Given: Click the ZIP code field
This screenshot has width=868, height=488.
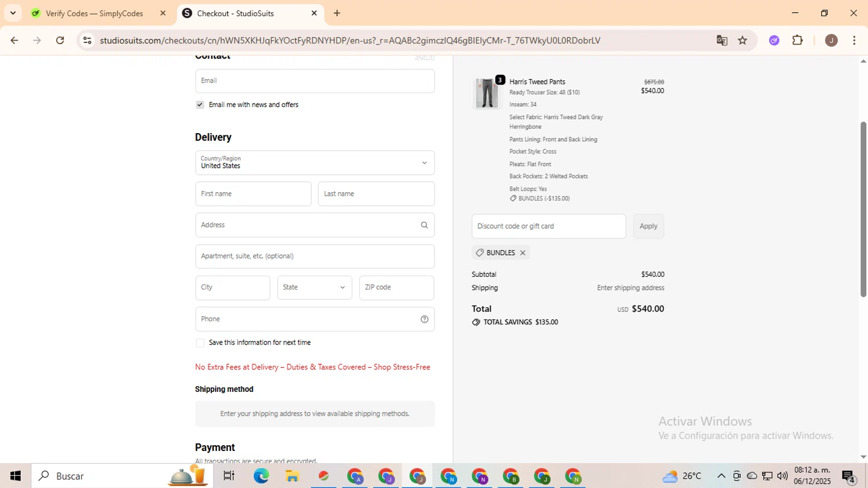Looking at the screenshot, I should tap(396, 288).
